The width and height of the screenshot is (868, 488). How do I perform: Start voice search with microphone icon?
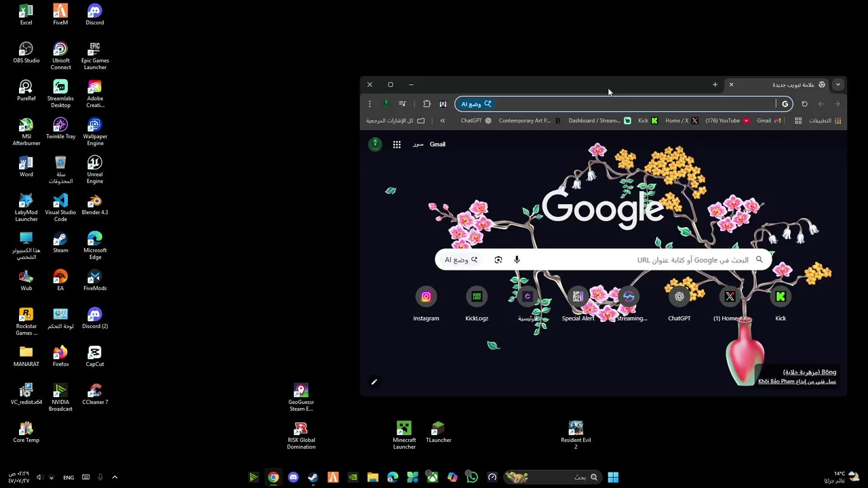click(517, 260)
